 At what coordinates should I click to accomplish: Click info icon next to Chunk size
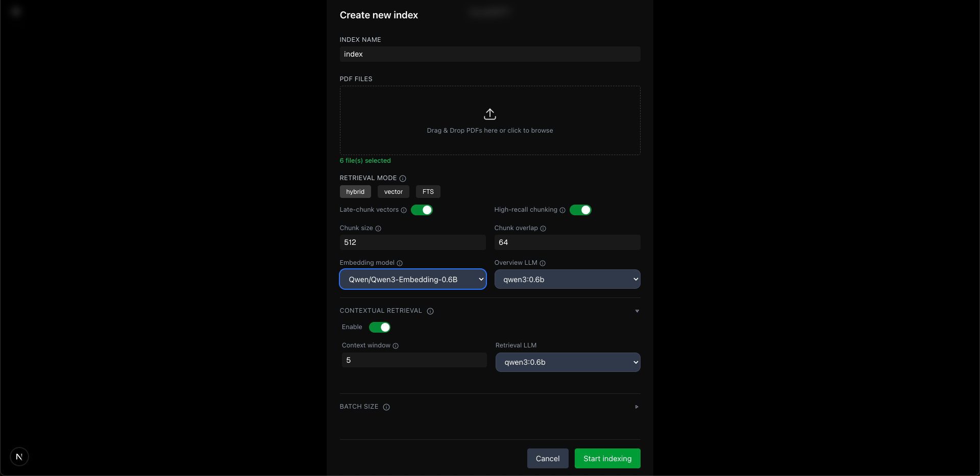tap(378, 229)
